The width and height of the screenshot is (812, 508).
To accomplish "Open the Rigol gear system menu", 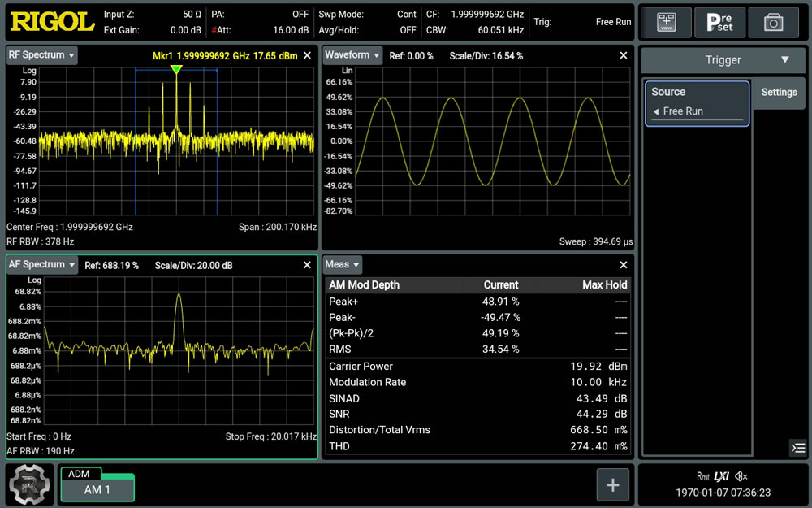I will [30, 484].
